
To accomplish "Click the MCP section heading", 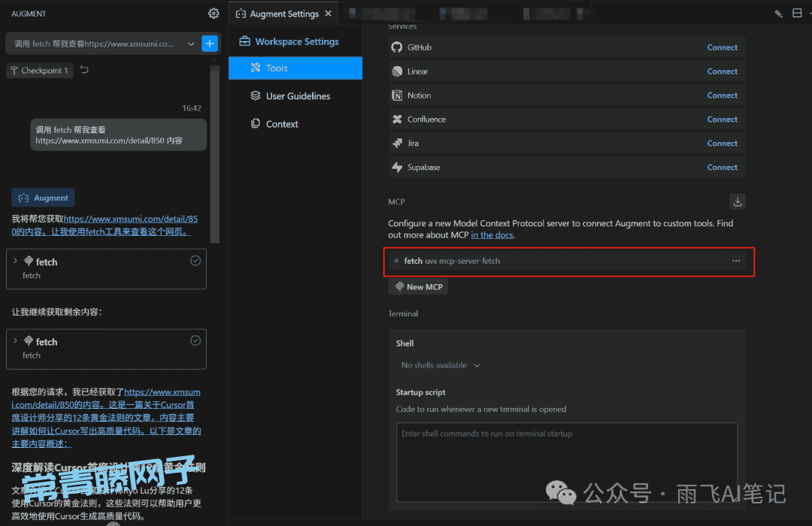I will pos(397,202).
